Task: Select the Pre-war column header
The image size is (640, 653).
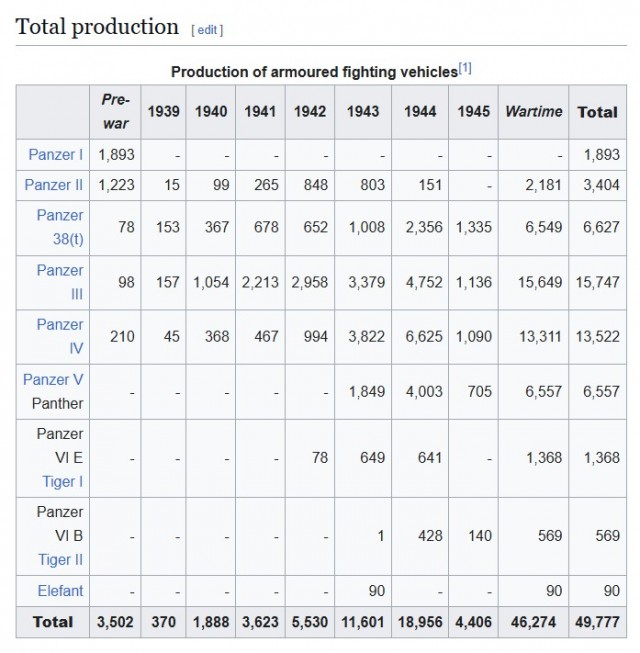Action: coord(115,112)
